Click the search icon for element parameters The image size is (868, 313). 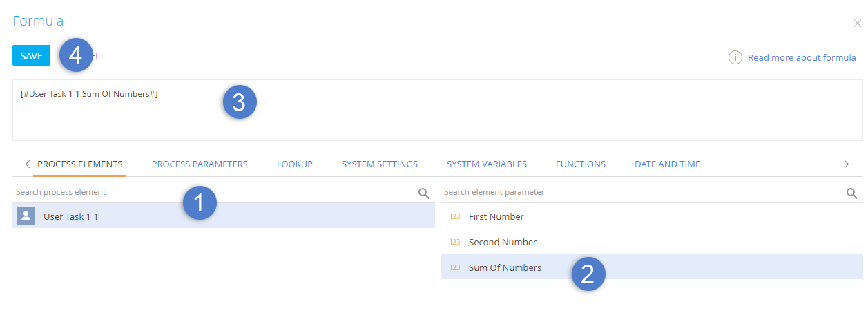click(852, 193)
